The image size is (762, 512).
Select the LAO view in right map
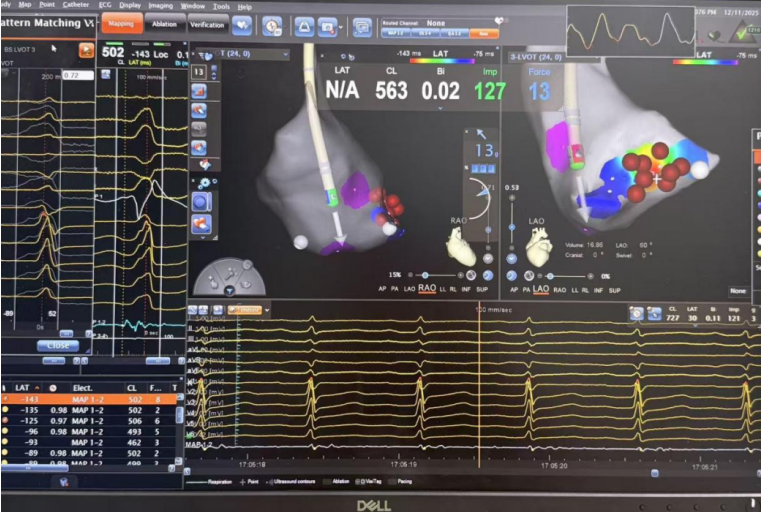540,289
